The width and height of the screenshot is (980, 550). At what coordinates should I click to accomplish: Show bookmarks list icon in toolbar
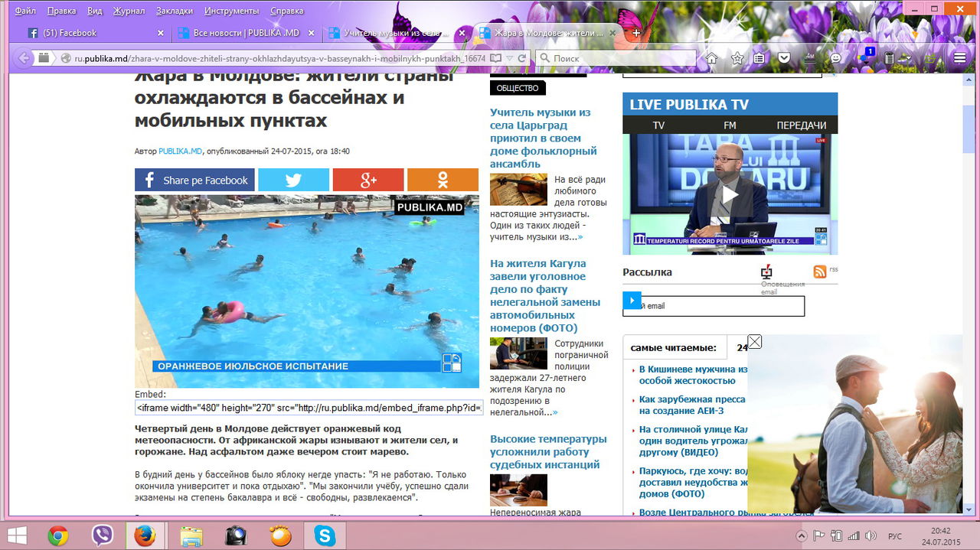point(759,58)
